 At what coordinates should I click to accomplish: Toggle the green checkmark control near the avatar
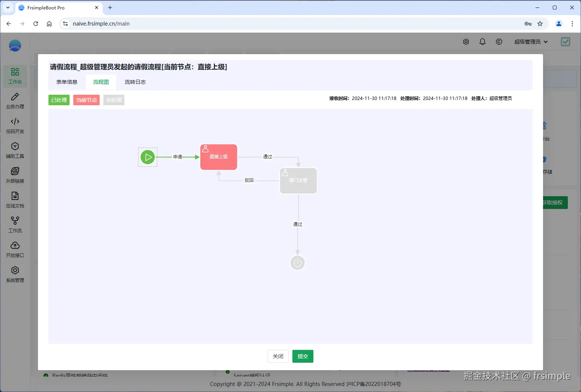(565, 42)
